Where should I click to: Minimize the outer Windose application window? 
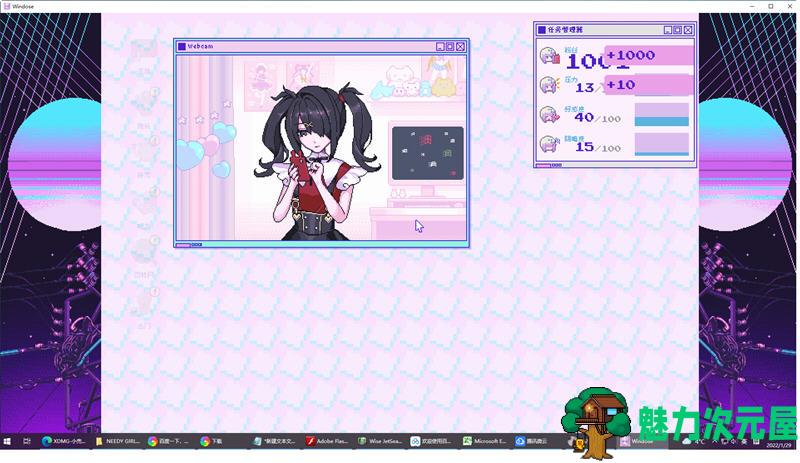tap(752, 6)
